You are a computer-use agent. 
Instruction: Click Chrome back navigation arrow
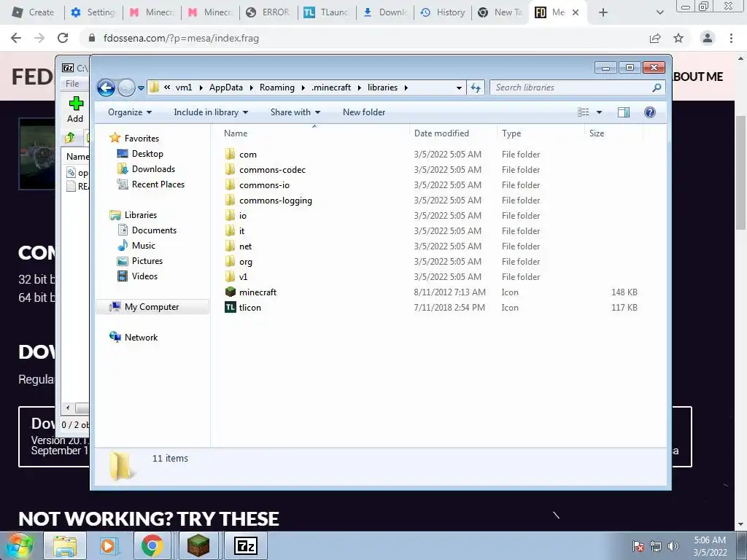click(x=16, y=38)
